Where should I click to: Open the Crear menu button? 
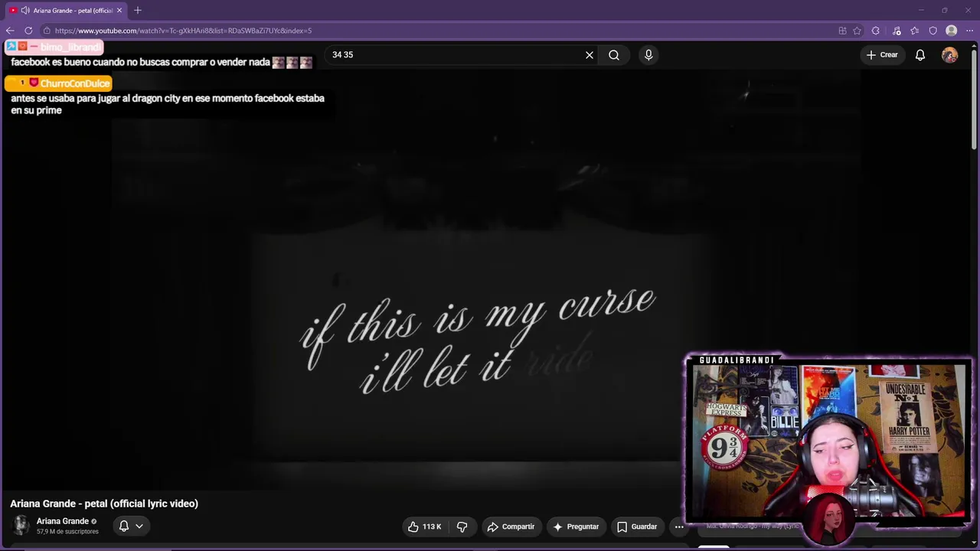pos(882,55)
